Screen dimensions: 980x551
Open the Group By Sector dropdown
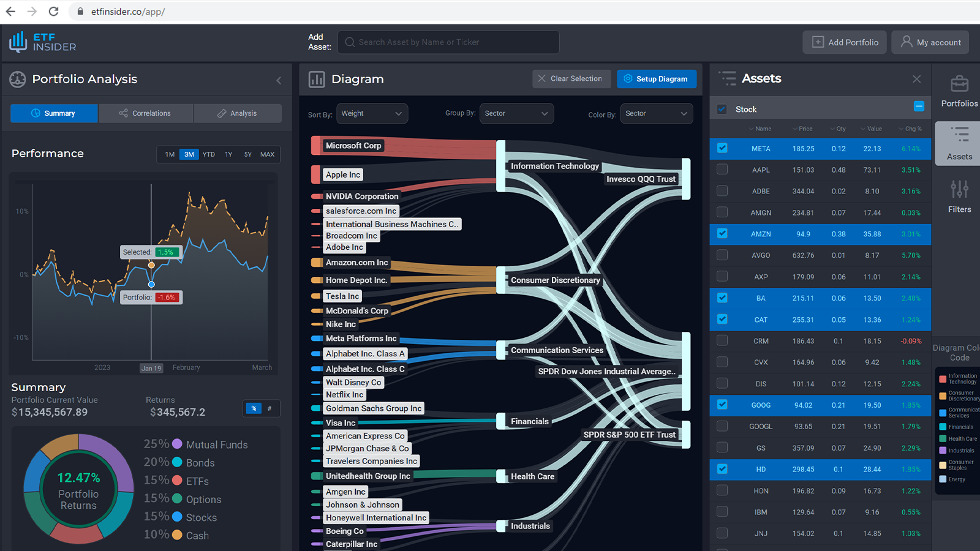tap(516, 113)
